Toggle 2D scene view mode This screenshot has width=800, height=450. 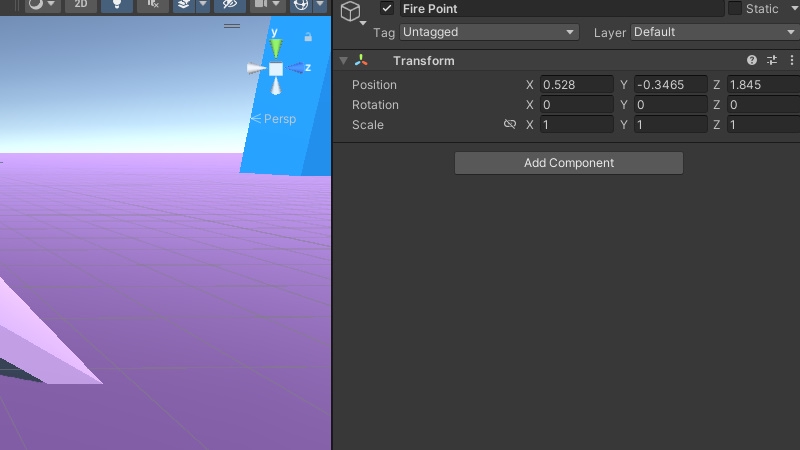tap(81, 5)
